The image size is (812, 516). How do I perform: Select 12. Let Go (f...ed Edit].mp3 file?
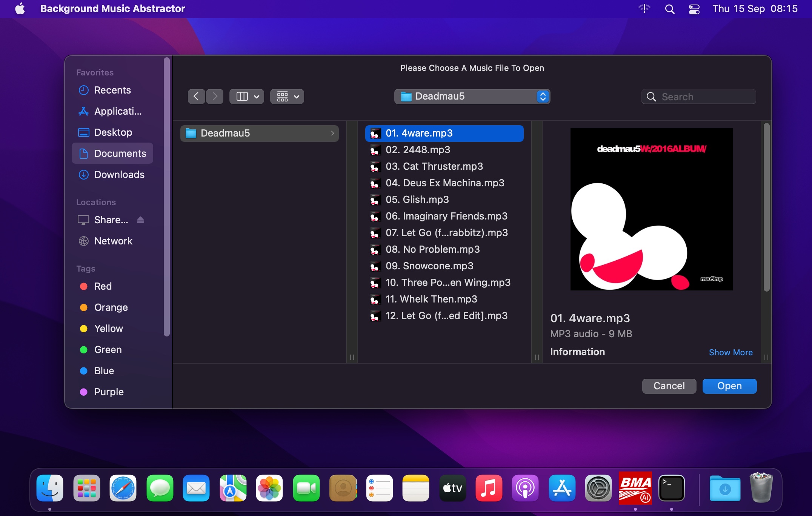[x=444, y=316]
